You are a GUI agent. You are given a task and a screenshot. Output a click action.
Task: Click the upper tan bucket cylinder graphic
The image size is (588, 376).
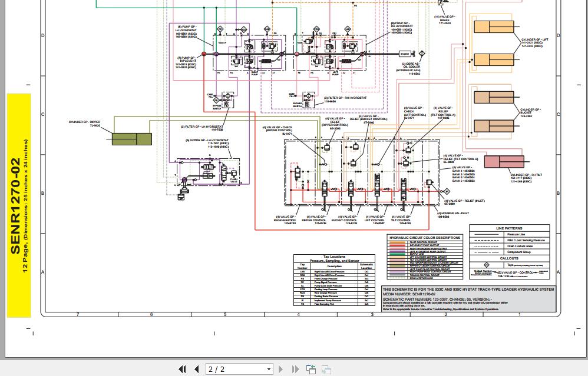coord(494,97)
